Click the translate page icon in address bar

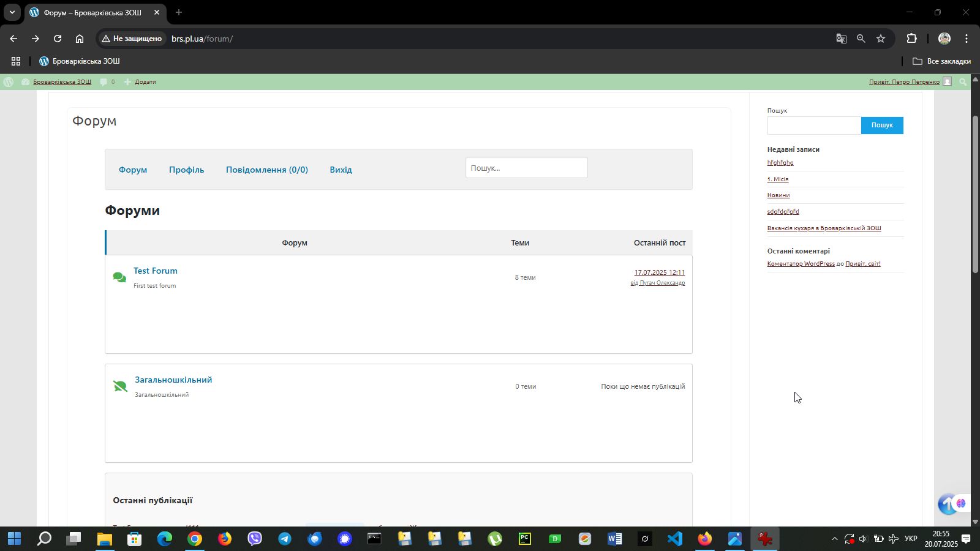(842, 39)
